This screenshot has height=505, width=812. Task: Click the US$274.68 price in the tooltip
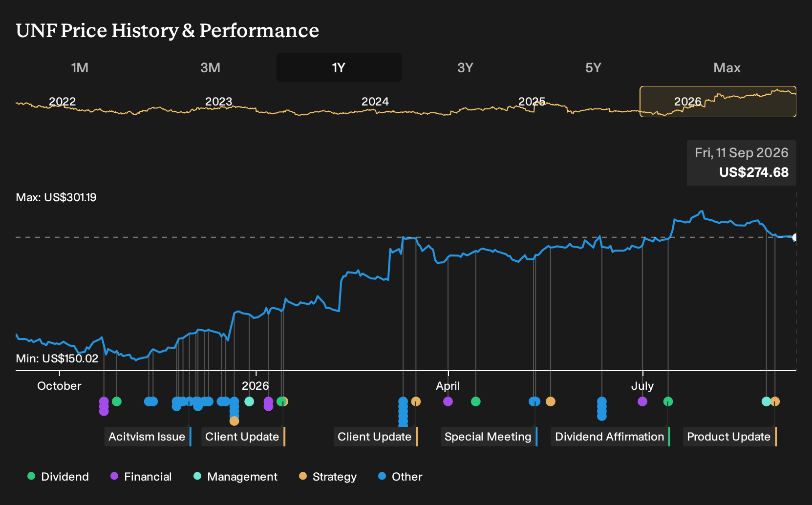tap(754, 172)
